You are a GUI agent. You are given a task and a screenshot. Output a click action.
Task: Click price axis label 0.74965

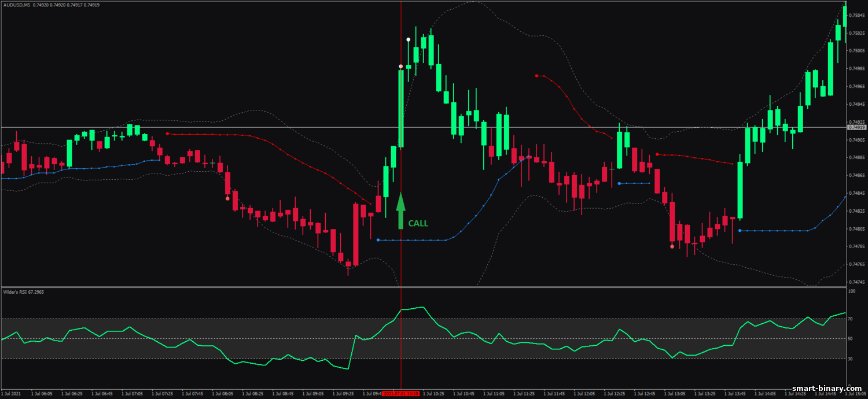tap(858, 86)
